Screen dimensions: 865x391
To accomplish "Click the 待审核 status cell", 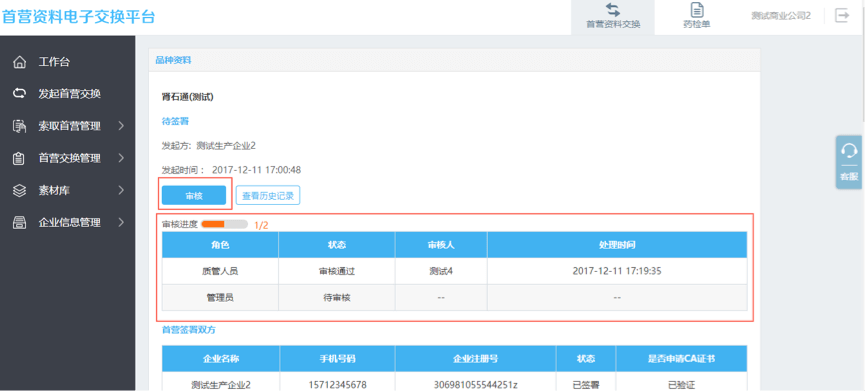I will click(x=337, y=298).
